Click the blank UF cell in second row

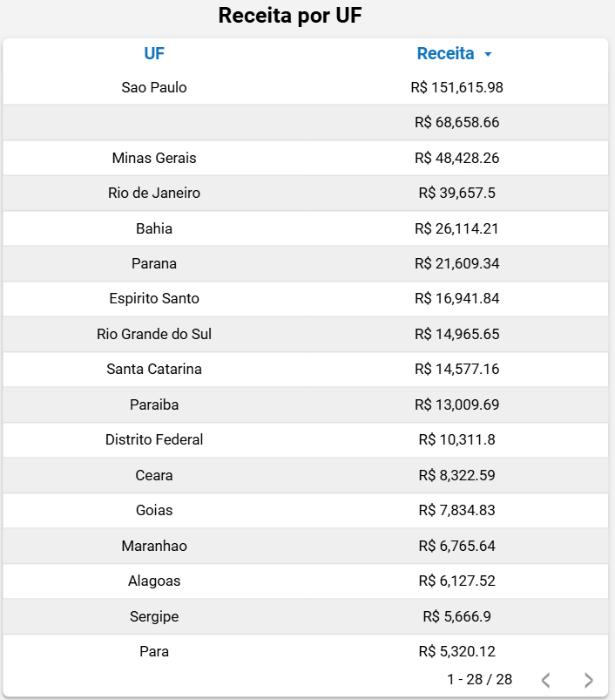coord(154,122)
